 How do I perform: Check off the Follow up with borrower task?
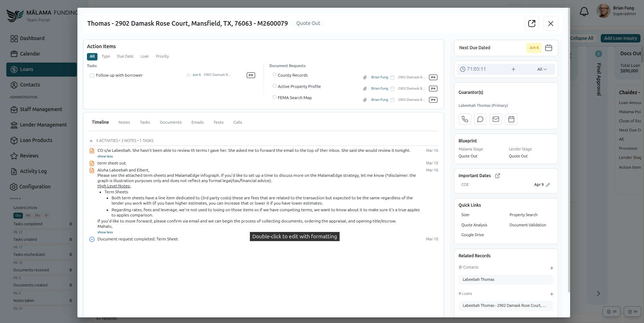(x=92, y=75)
